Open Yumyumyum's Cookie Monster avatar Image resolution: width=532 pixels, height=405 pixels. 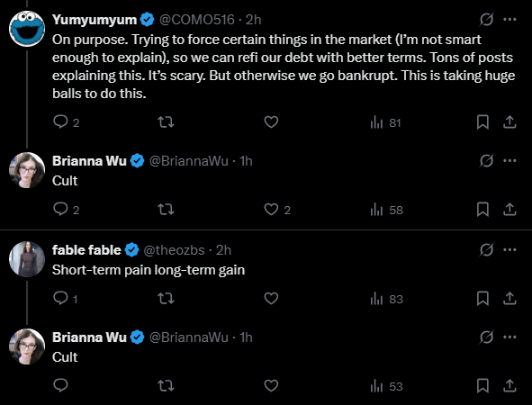(27, 29)
